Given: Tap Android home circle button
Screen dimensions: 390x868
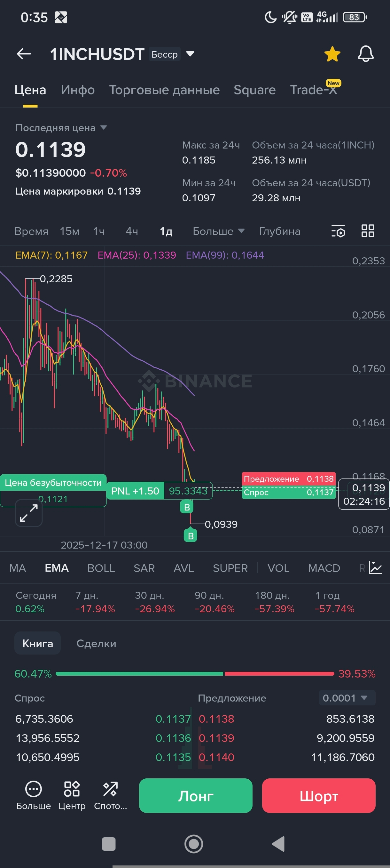Looking at the screenshot, I should (194, 844).
